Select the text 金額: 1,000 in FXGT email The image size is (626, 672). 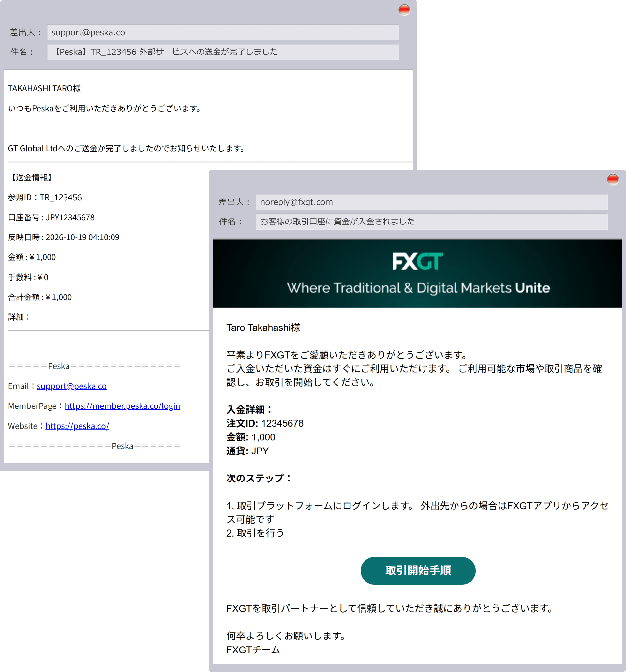tap(251, 437)
